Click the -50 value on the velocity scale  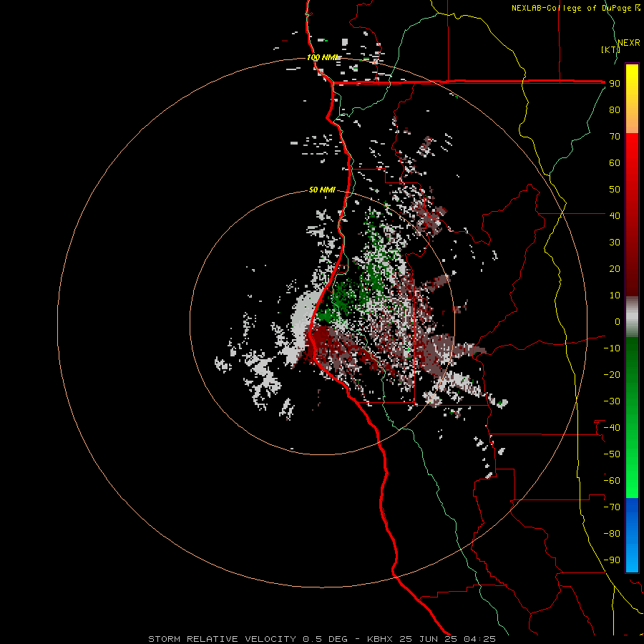(612, 454)
